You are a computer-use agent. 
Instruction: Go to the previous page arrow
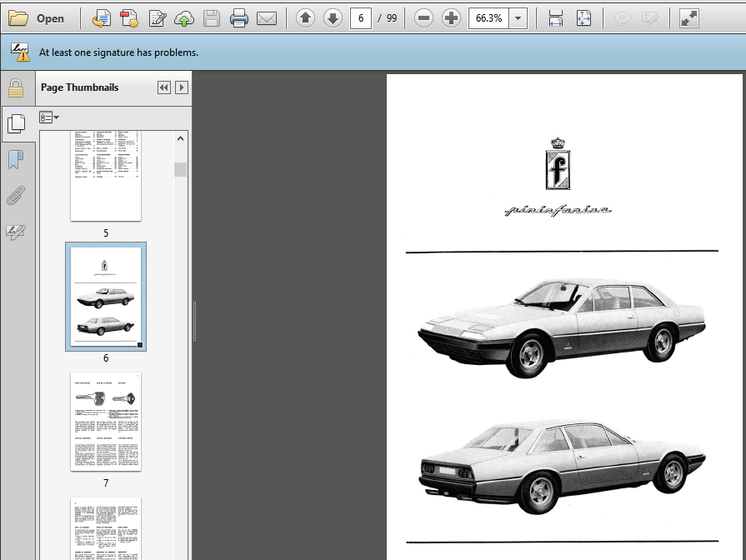click(x=305, y=18)
